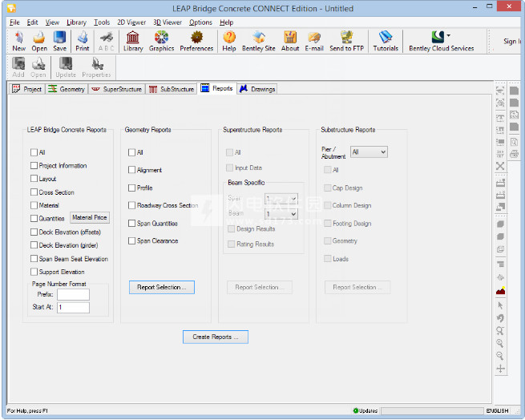Screen dimensions: 525x420
Task: Click the Updates status bar indicator
Action: point(365,410)
